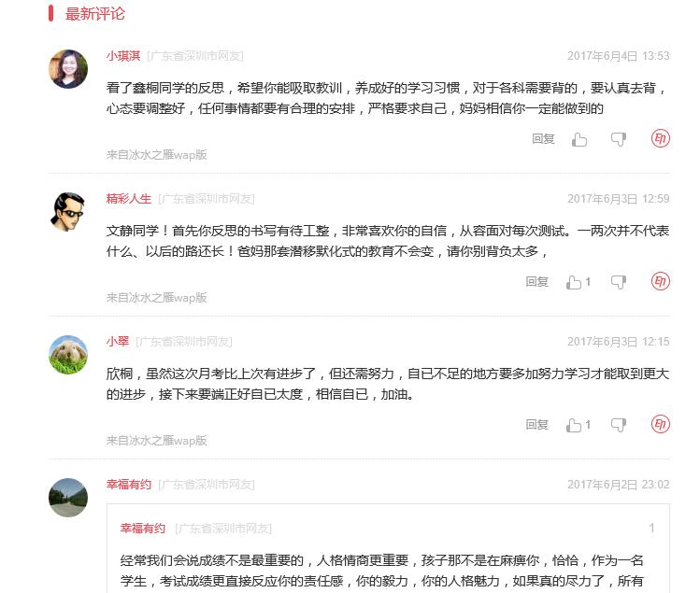The image size is (700, 593).
Task: Open 幸福有约 username above the quoted box
Action: pyautogui.click(x=129, y=484)
